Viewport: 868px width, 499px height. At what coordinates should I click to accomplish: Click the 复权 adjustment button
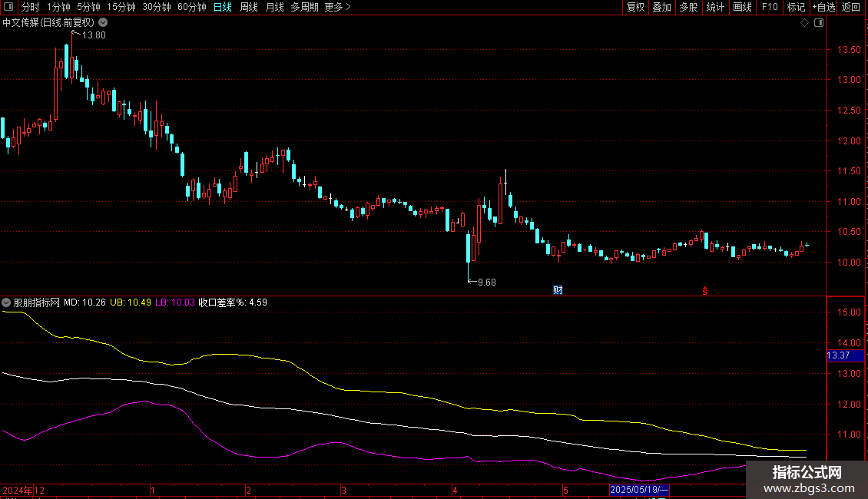click(x=635, y=7)
